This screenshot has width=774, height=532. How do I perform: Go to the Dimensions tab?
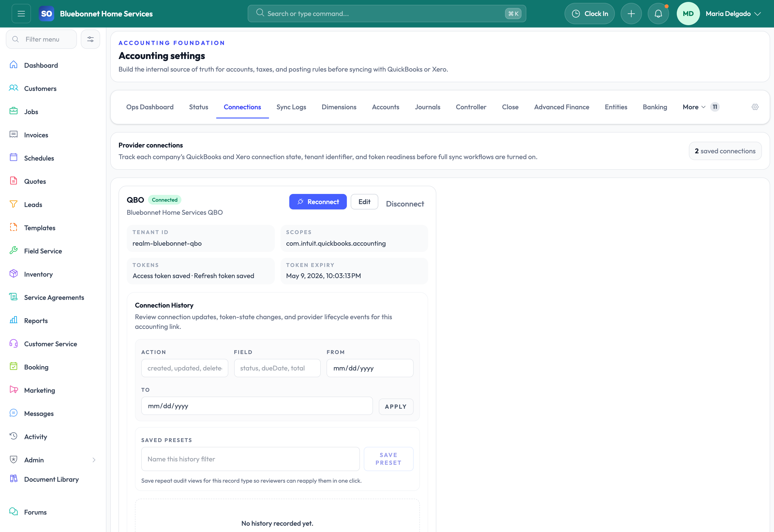(339, 107)
